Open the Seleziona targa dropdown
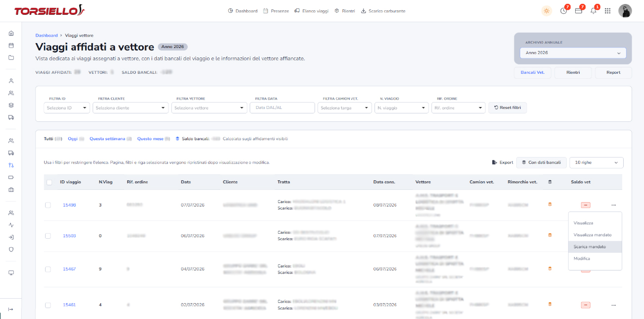The height and width of the screenshot is (319, 644). click(x=345, y=107)
